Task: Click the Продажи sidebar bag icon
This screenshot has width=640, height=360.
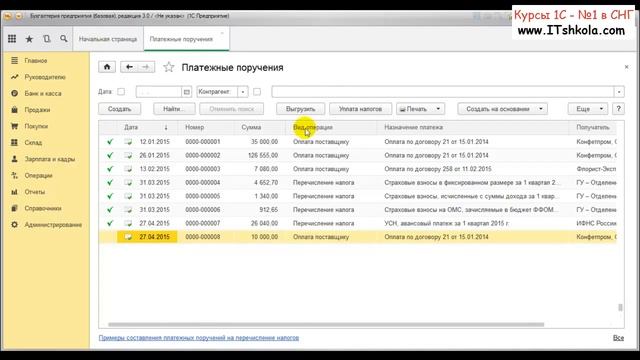Action: point(15,109)
